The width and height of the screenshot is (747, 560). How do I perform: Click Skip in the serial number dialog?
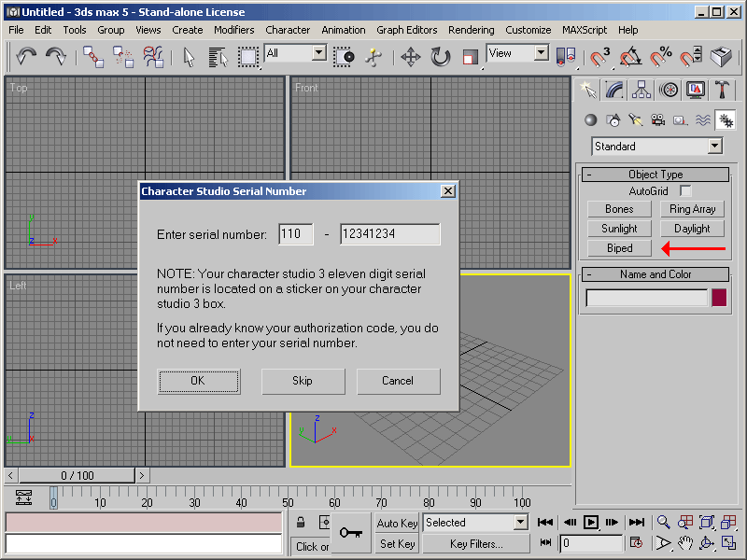pos(303,381)
